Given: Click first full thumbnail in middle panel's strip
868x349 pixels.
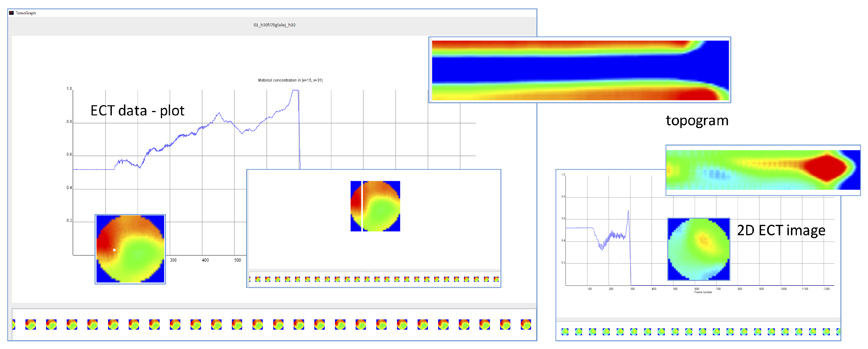Looking at the screenshot, I should click(258, 279).
